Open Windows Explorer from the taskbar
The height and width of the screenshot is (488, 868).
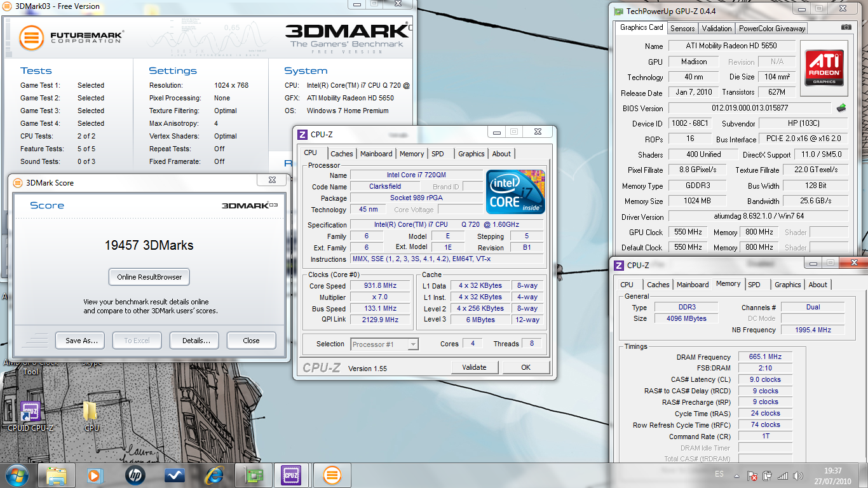(57, 475)
